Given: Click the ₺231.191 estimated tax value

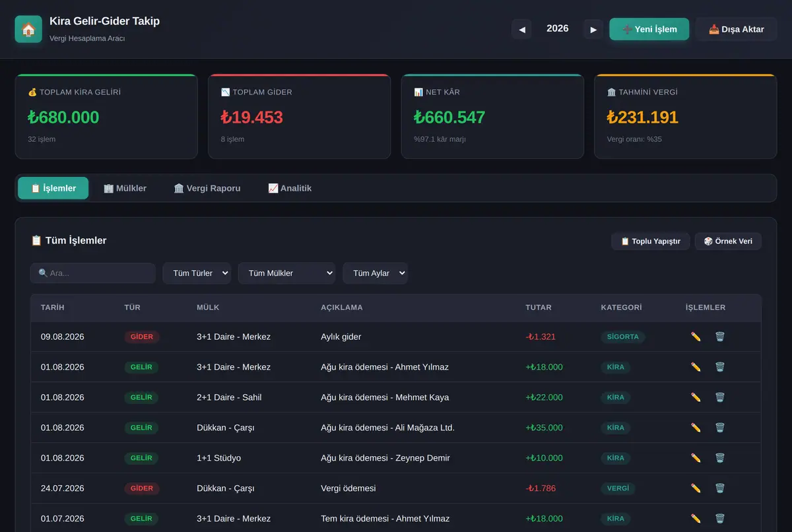Looking at the screenshot, I should [642, 117].
